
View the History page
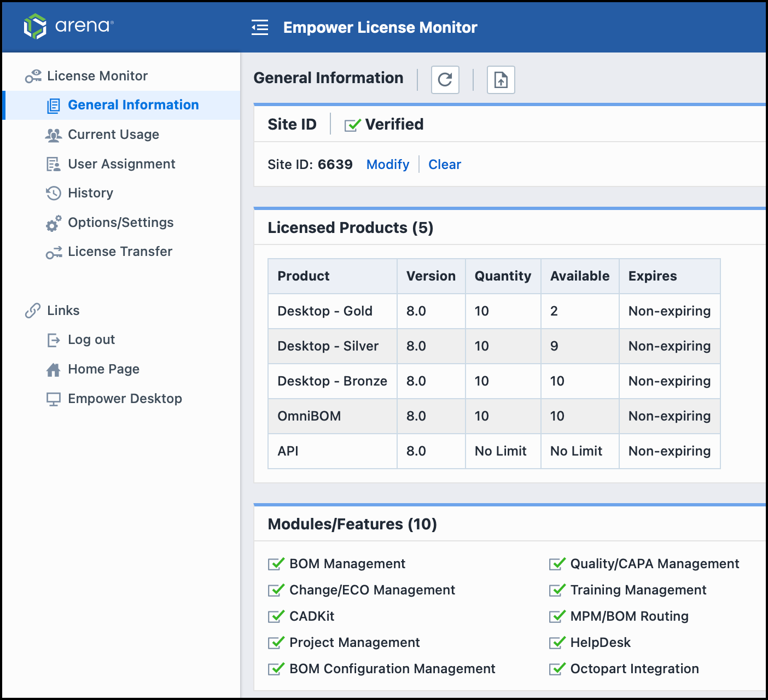(90, 193)
